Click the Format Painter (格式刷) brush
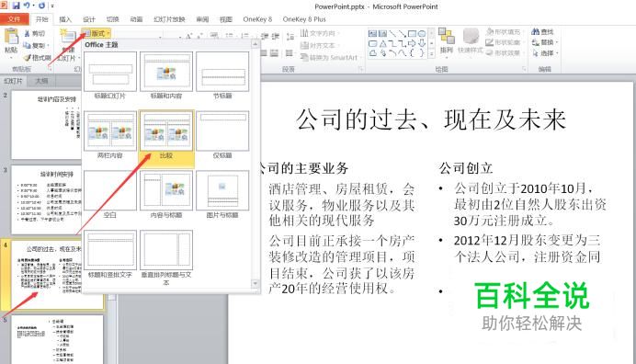Screen dimensions: 636x364 click(28, 58)
